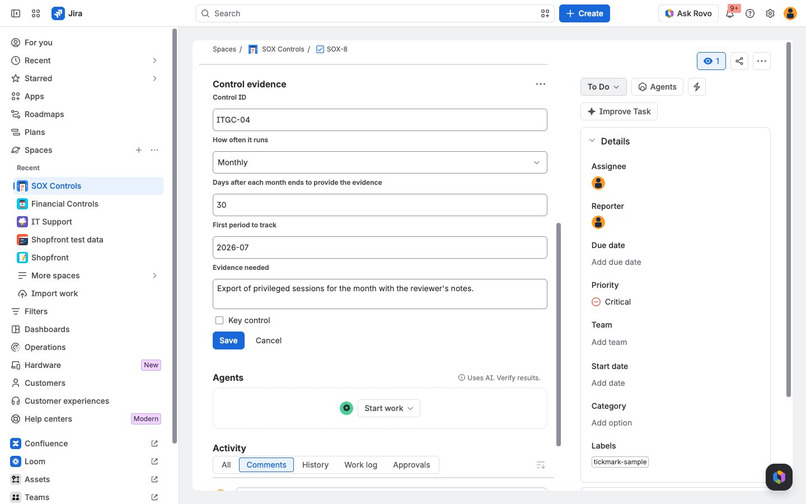Viewport: 806px width, 504px height.
Task: Click the Control ID input field
Action: 380,120
